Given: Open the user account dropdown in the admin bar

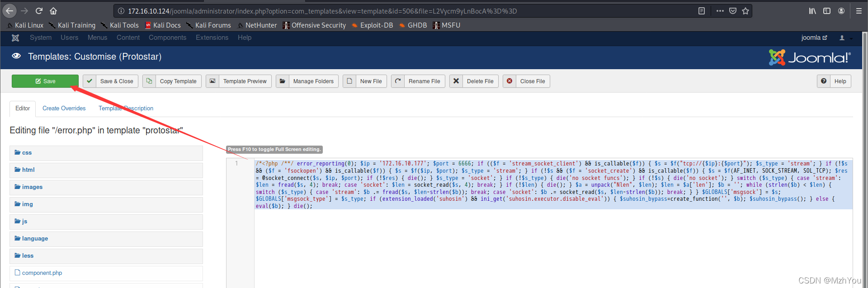Looking at the screenshot, I should (x=844, y=38).
